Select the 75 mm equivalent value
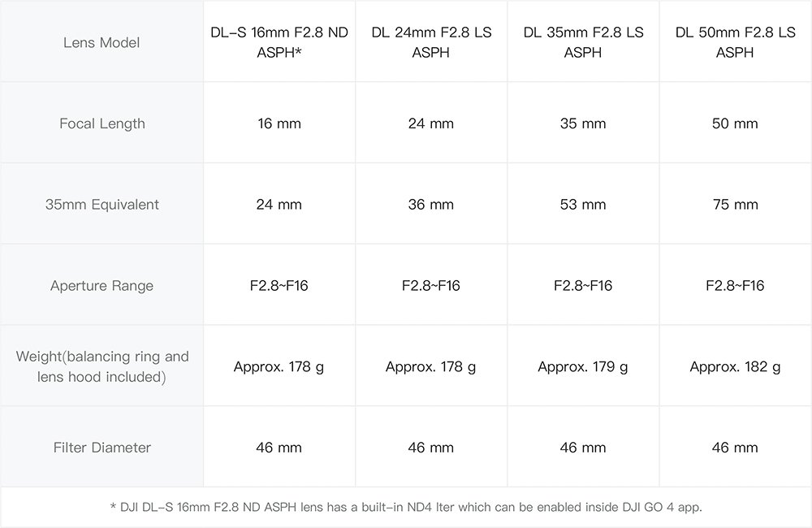 coord(735,205)
